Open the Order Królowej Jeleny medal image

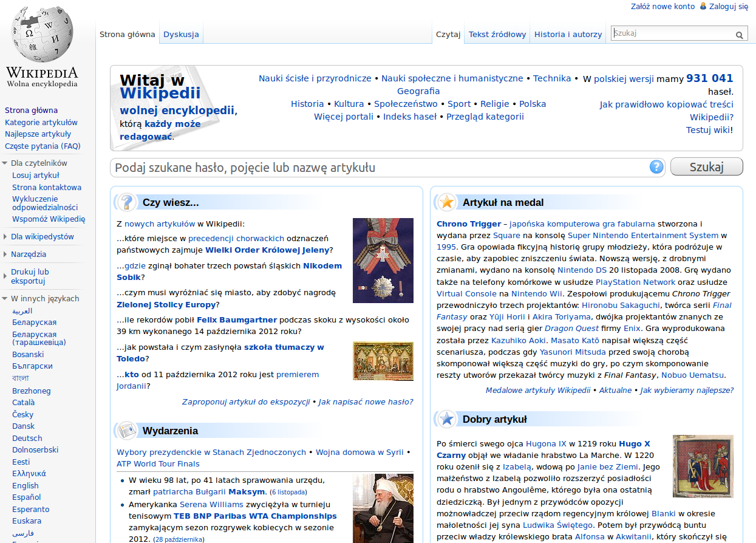[x=383, y=261]
